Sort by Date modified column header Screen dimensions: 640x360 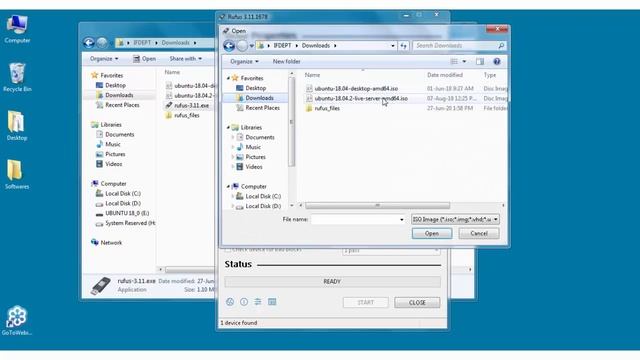pos(445,75)
